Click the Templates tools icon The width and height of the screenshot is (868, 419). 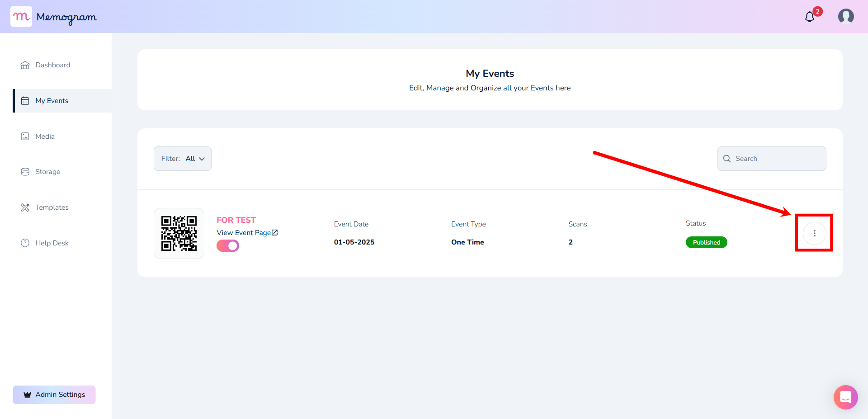click(25, 207)
